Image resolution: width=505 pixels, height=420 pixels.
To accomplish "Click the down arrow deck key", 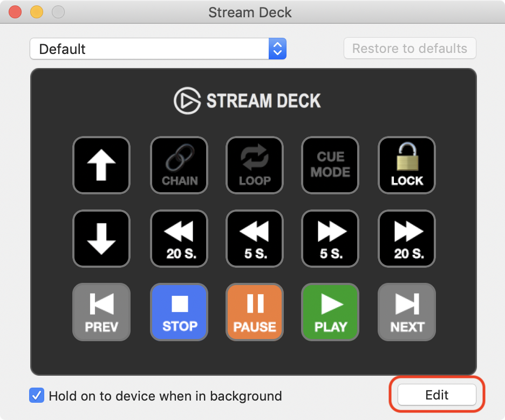I will pos(101,239).
